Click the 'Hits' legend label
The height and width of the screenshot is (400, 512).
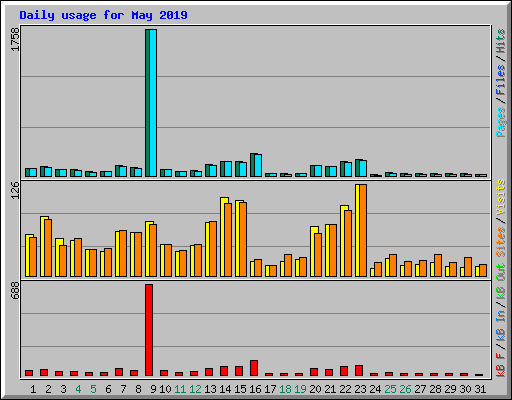[501, 41]
